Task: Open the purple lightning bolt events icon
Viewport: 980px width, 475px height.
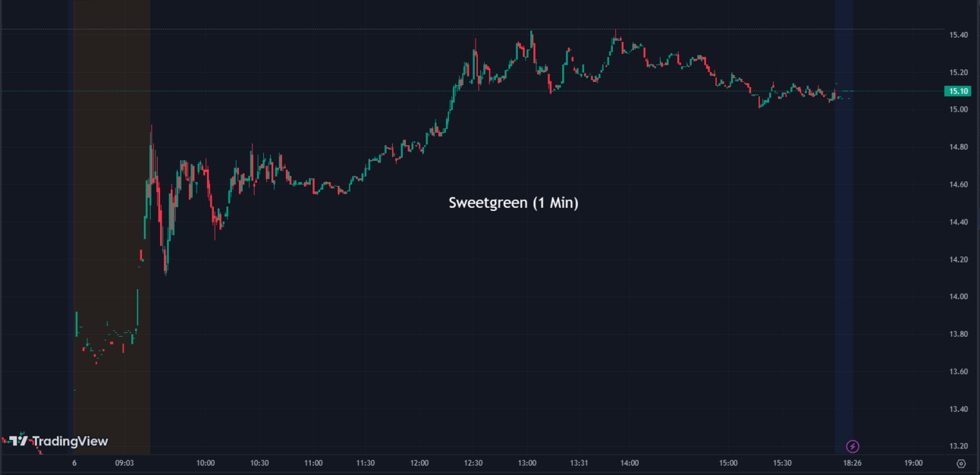Action: click(853, 446)
